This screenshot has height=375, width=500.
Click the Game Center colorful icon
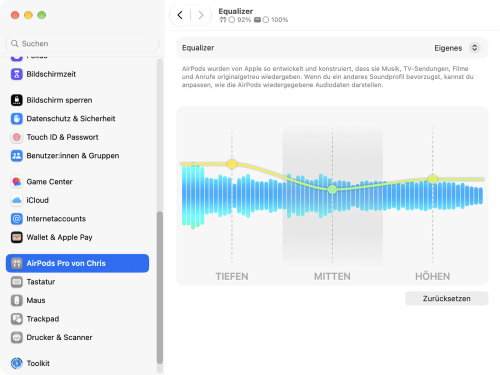coord(17,182)
